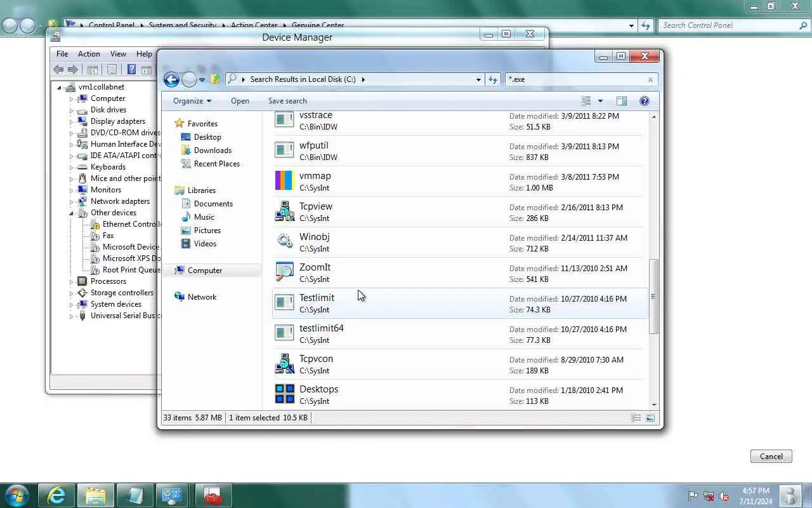Image resolution: width=812 pixels, height=508 pixels.
Task: Select Fax under Other devices
Action: coord(108,236)
